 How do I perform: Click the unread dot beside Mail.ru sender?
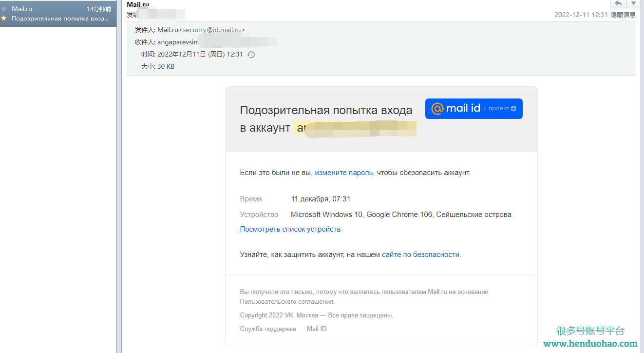[4, 9]
